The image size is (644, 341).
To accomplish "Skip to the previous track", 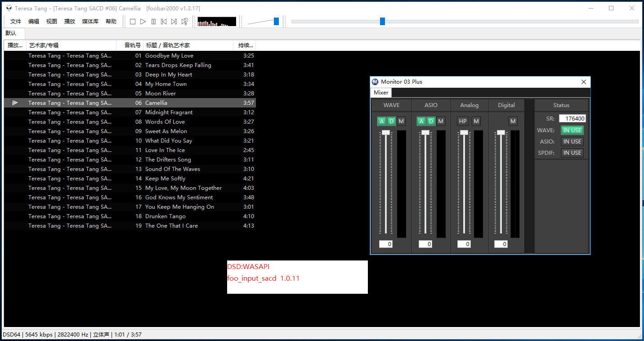I will (164, 22).
